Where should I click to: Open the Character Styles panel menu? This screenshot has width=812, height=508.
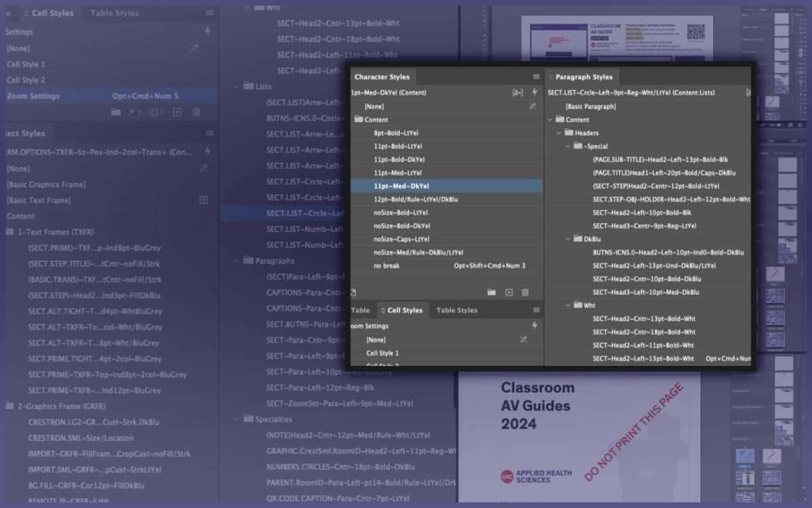536,77
